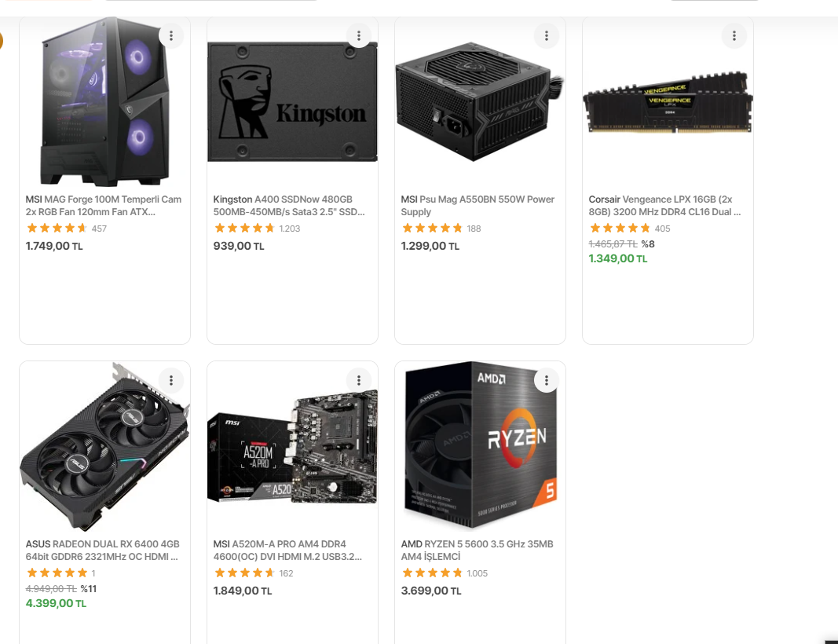Open Corsair Vengeance LPX 16GB title link
The height and width of the screenshot is (644, 838).
pos(665,206)
